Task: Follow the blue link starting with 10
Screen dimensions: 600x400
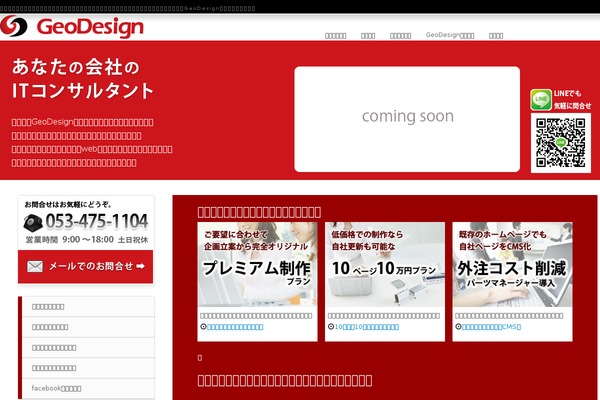Action: pyautogui.click(x=367, y=327)
